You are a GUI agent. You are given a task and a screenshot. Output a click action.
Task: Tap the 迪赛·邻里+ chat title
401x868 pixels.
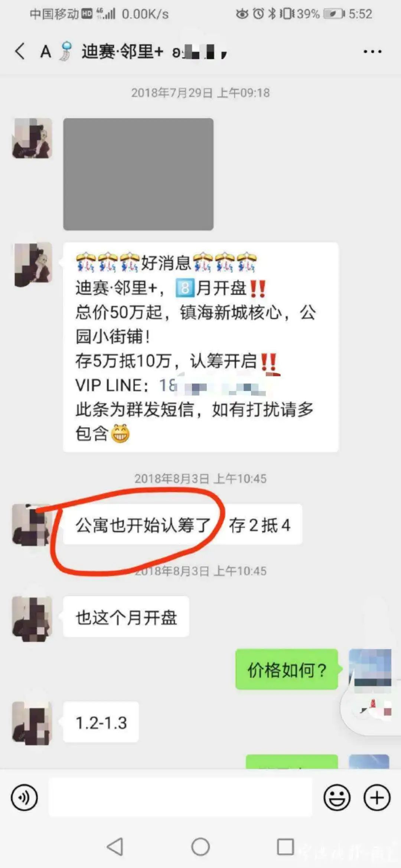tap(123, 51)
